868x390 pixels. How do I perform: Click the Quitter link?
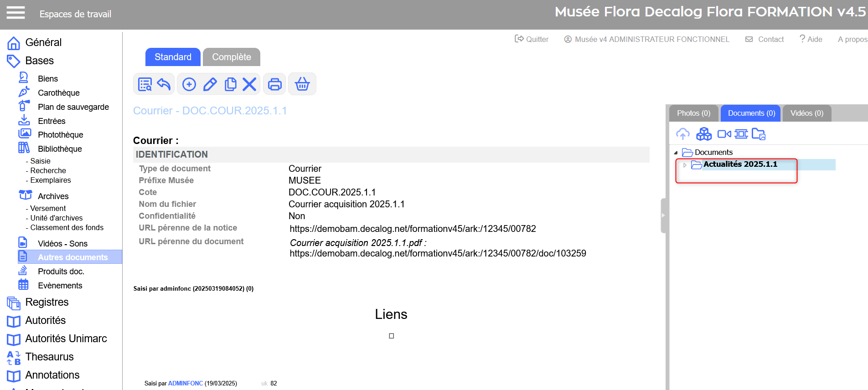click(x=532, y=39)
